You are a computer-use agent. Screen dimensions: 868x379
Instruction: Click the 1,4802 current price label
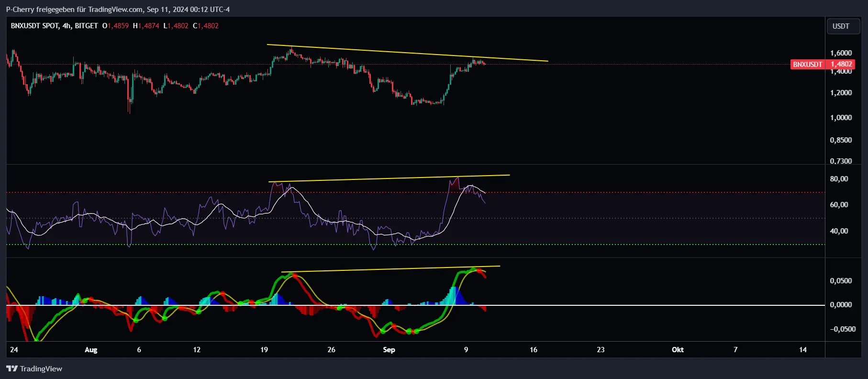841,64
